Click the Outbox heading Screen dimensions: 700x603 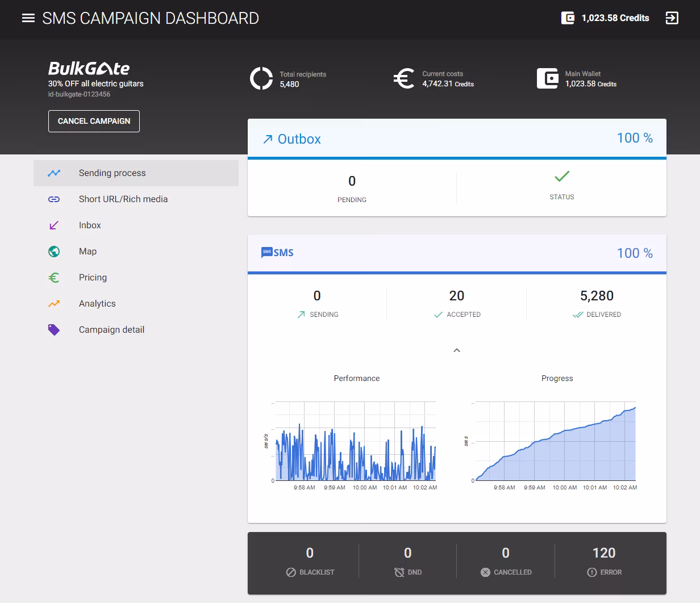tap(299, 139)
